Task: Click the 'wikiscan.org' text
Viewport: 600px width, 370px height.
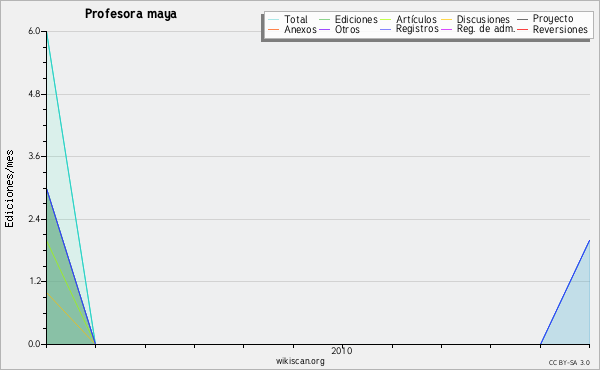Action: click(x=300, y=361)
